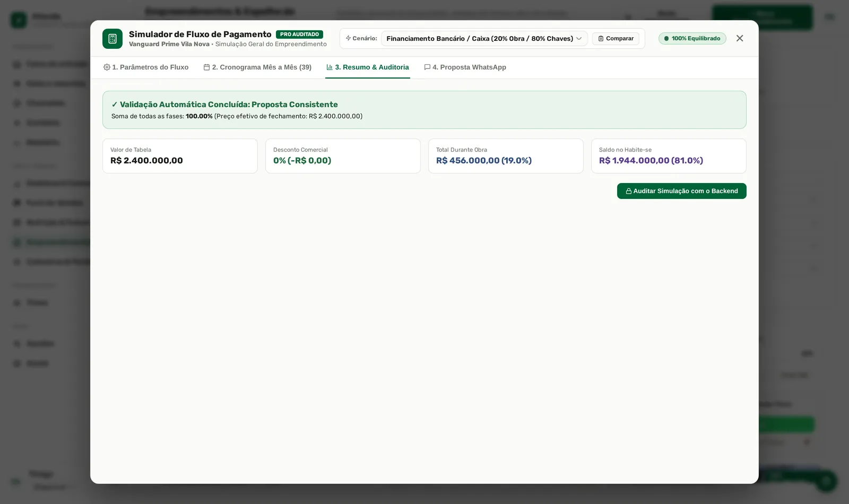Click the lightning bolt icon beside Cenário
This screenshot has width=849, height=504.
[x=348, y=38]
